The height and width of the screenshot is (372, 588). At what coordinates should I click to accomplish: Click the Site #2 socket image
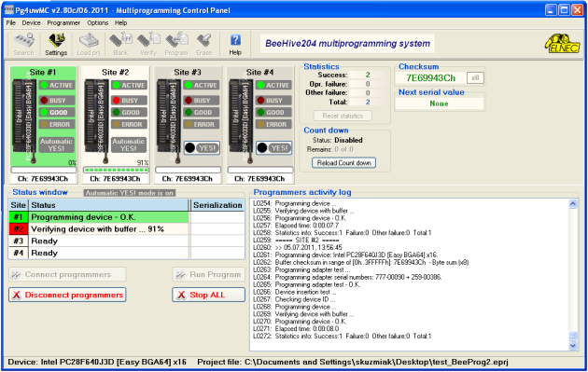click(96, 120)
